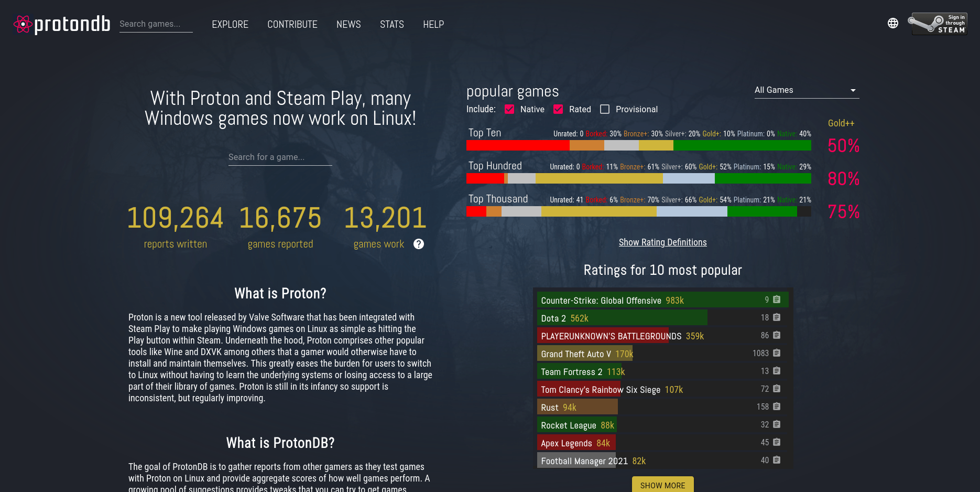
Task: Go to the Stats page
Action: click(391, 25)
